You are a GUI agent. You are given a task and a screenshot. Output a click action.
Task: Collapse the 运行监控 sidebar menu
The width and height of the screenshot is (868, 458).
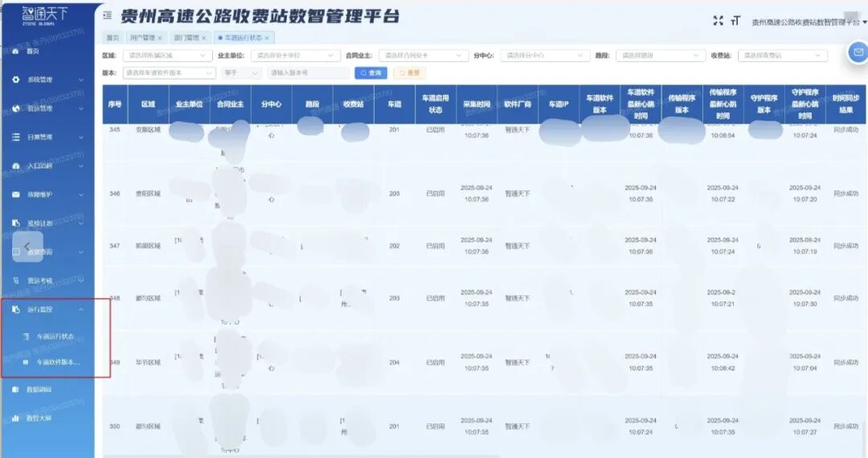(x=80, y=309)
